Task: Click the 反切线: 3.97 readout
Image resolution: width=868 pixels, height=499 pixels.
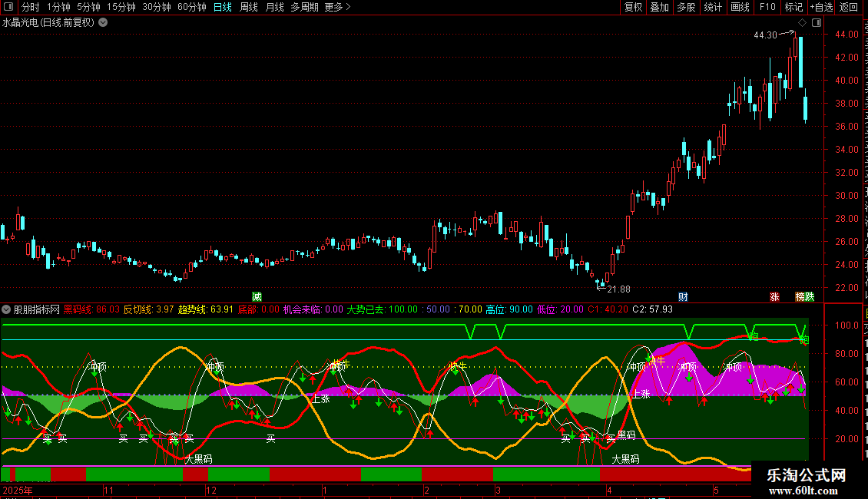Action: [x=148, y=309]
